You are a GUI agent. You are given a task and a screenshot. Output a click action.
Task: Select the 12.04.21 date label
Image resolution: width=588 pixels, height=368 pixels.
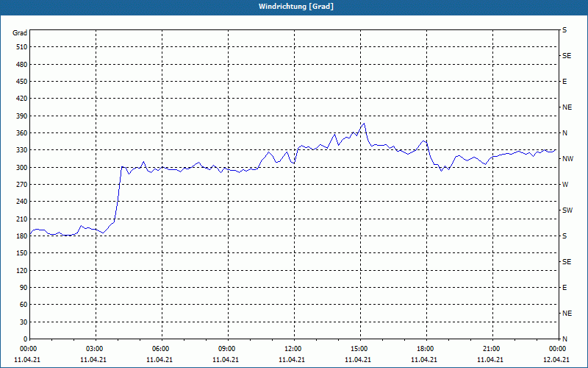[556, 360]
